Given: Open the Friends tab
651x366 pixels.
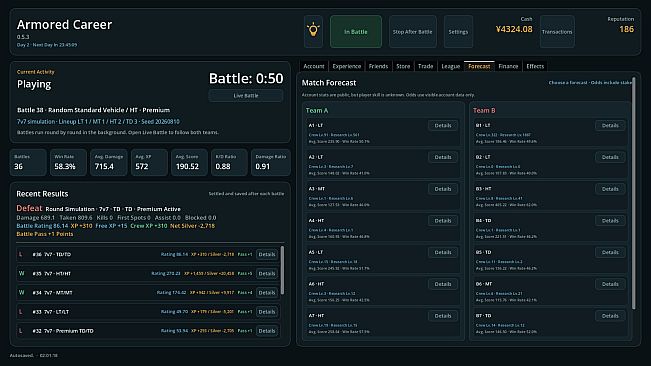Looking at the screenshot, I should [378, 66].
